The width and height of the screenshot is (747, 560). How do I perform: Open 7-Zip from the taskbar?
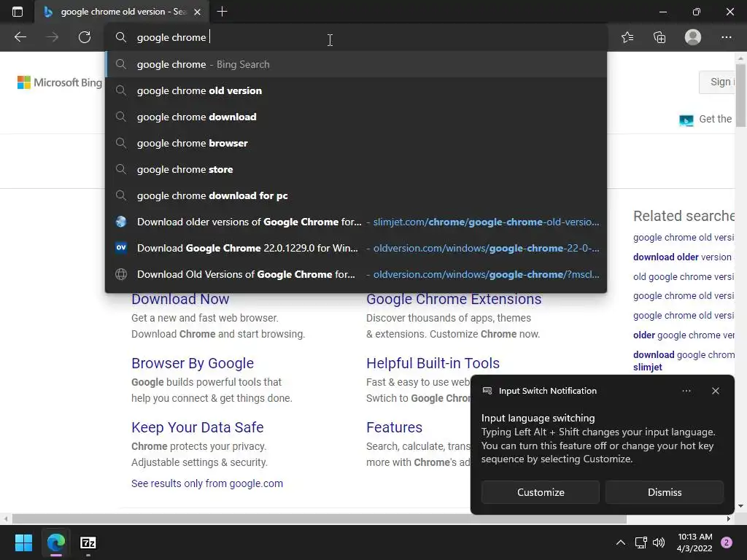click(x=88, y=542)
